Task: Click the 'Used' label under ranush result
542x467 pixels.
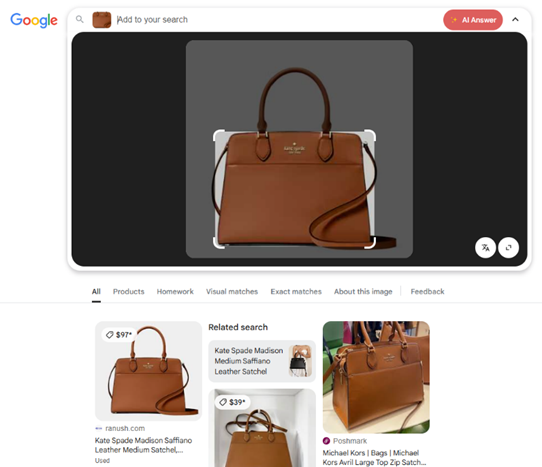Action: 102,460
